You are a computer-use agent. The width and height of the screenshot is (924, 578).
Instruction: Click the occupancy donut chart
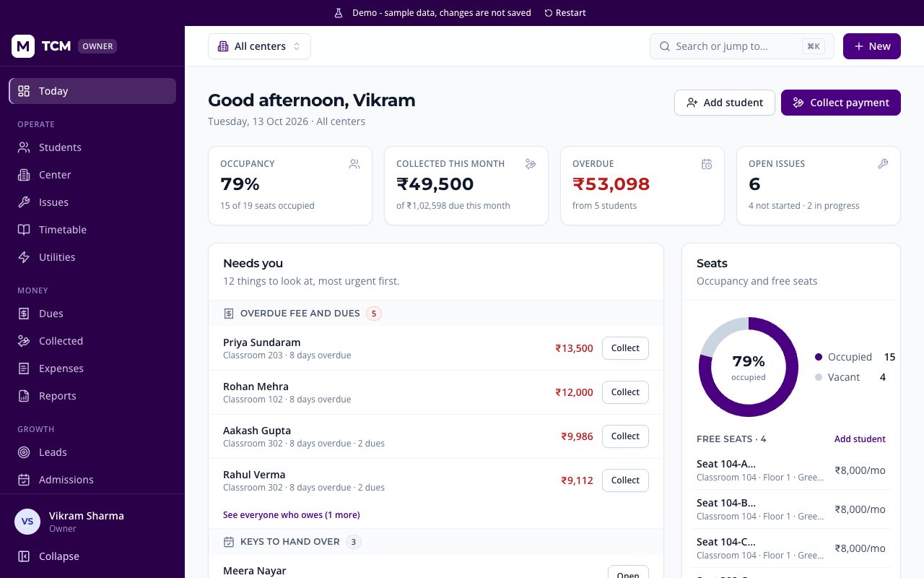[x=749, y=366]
